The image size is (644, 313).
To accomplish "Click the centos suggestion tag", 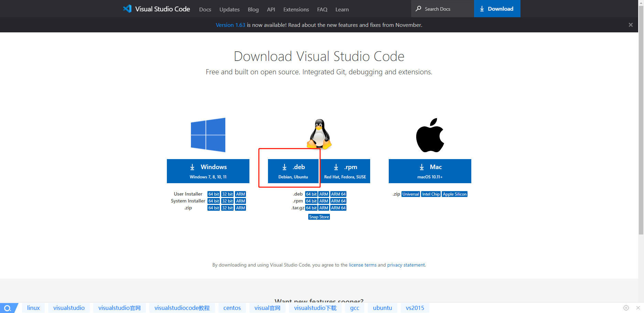I will [x=232, y=308].
